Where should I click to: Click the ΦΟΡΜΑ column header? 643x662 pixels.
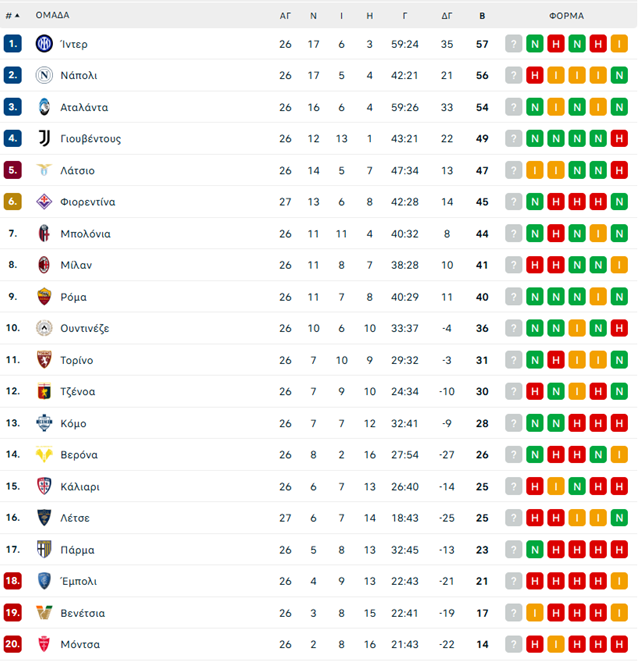(x=566, y=16)
